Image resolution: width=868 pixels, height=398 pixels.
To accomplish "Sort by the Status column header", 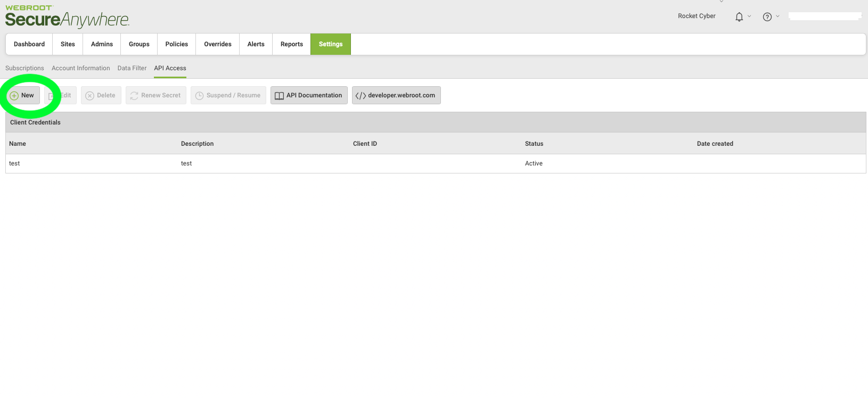I will [x=534, y=144].
